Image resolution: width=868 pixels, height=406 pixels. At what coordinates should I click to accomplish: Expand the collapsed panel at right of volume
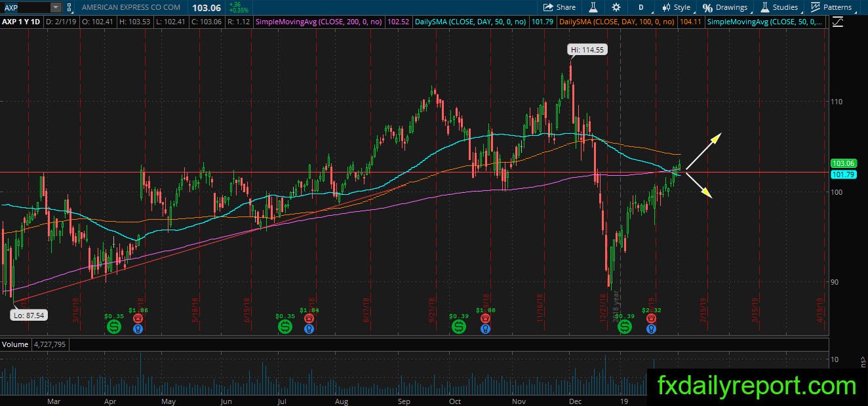(863, 361)
